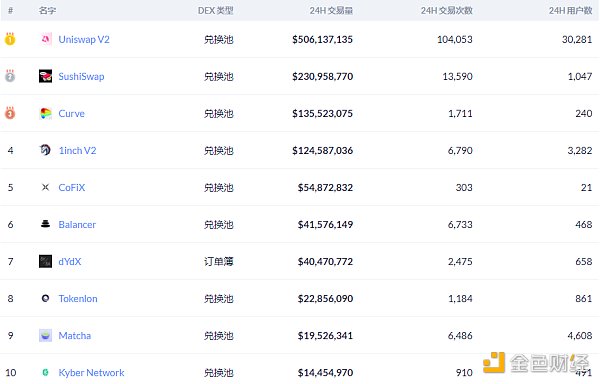Sort by the 24H 交易次数 column header
This screenshot has width=600, height=384.
[x=447, y=11]
